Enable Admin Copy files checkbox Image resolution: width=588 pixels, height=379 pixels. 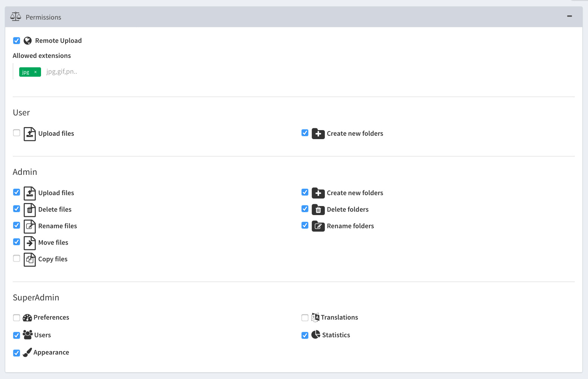pos(17,258)
